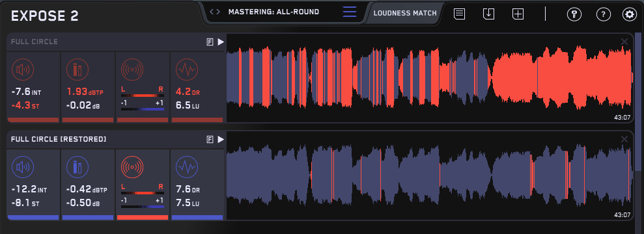Click the 6.5 LU value
The height and width of the screenshot is (234, 644).
pyautogui.click(x=188, y=105)
